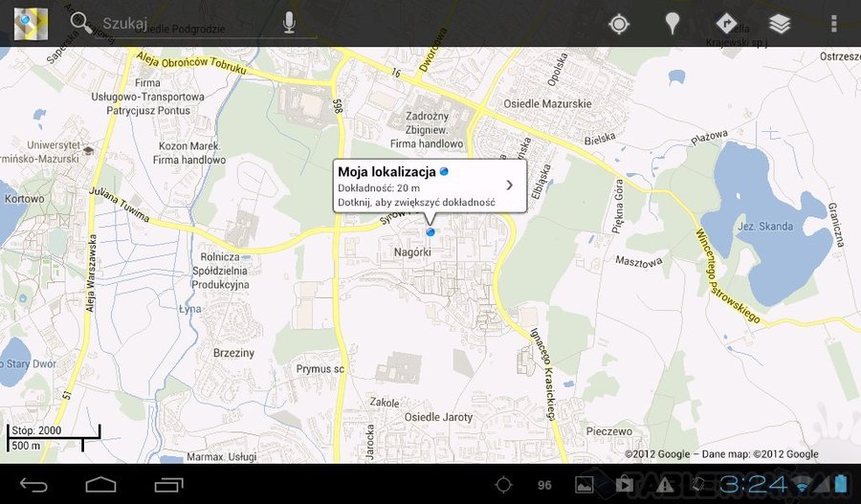
Task: Tap the ©2012 Google copyright text
Action: tap(721, 454)
